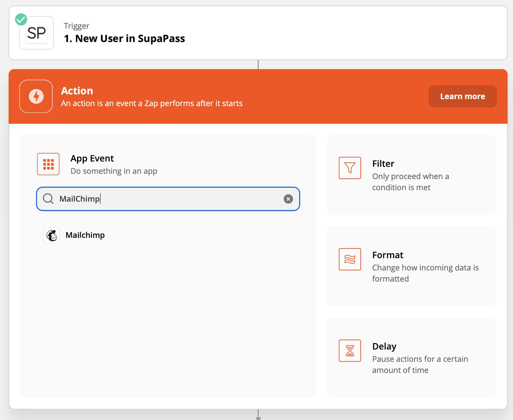Image resolution: width=513 pixels, height=420 pixels.
Task: Click the down arrow connector below the action
Action: 258,415
